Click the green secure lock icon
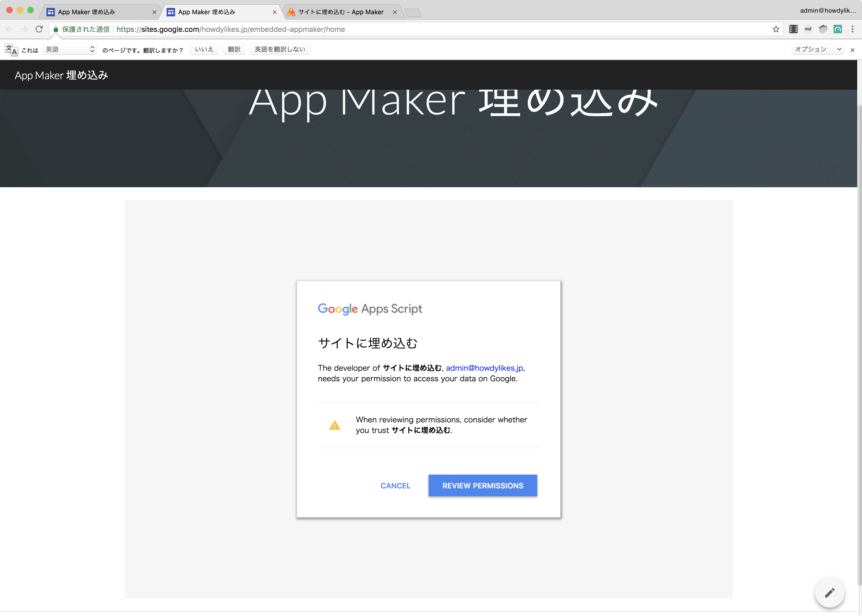 [x=56, y=29]
